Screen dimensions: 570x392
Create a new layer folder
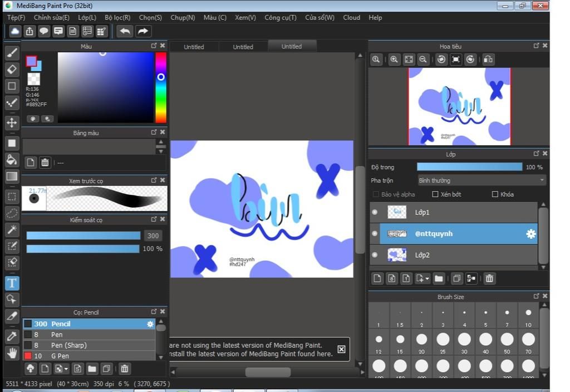tap(439, 278)
